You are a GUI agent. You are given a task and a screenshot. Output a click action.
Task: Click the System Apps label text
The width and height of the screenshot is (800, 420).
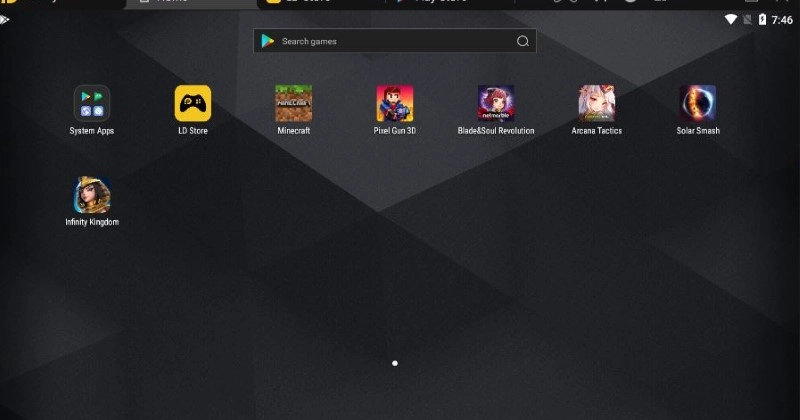(92, 131)
